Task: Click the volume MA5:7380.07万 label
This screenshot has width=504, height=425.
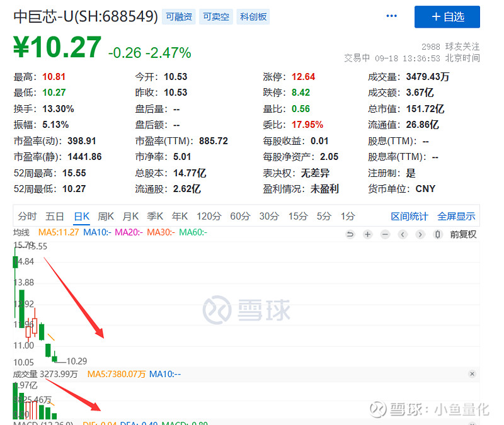Action: pyautogui.click(x=117, y=374)
